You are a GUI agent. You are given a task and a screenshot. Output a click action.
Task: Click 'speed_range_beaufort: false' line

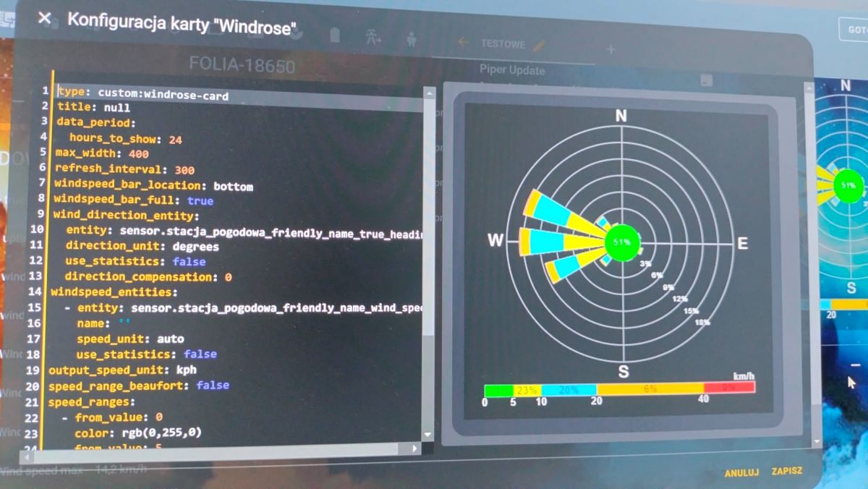coord(139,386)
